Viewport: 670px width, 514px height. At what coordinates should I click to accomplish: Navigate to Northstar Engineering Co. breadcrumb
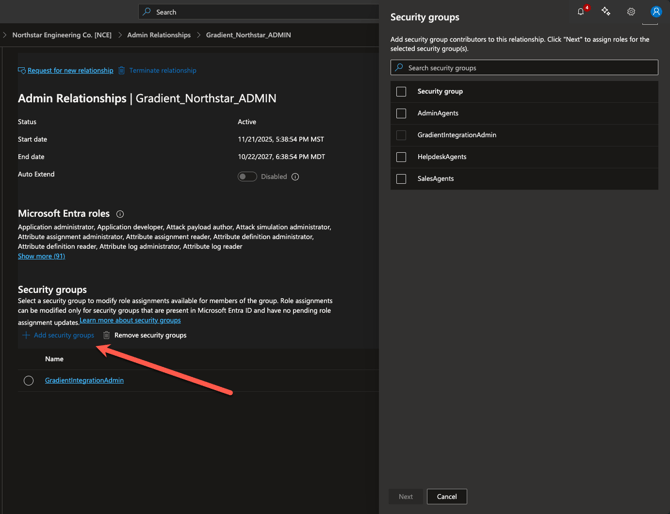(62, 35)
